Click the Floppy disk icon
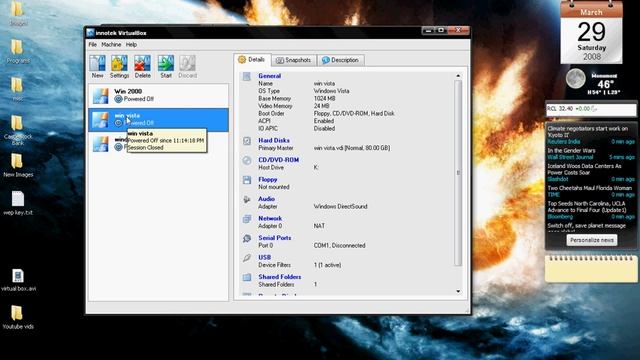Viewport: 640px width, 360px height. pyautogui.click(x=247, y=180)
